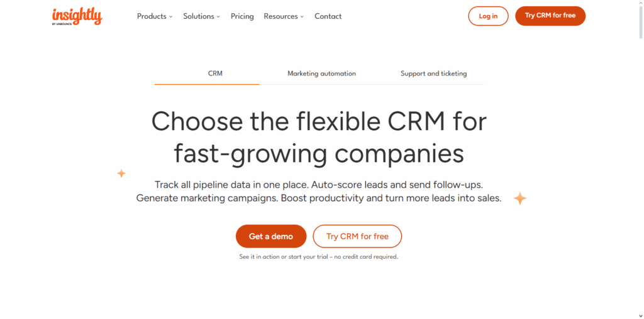Image resolution: width=644 pixels, height=319 pixels.
Task: Select the CRM tab
Action: 215,73
